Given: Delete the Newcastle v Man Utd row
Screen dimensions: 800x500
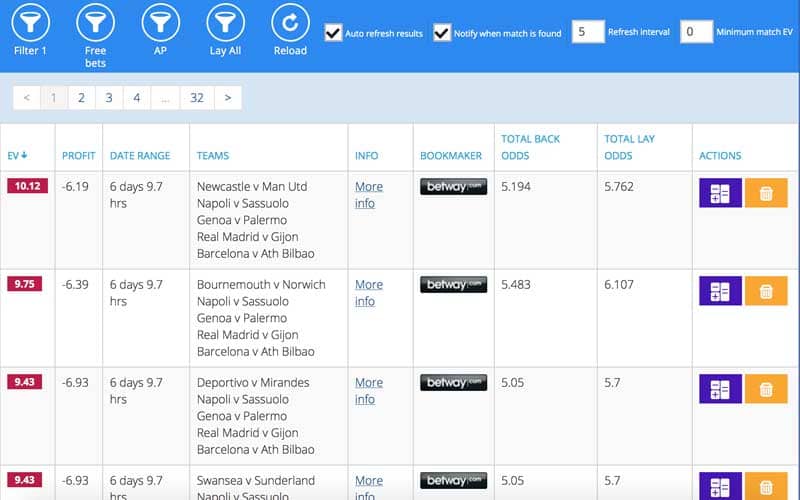Looking at the screenshot, I should pyautogui.click(x=766, y=193).
